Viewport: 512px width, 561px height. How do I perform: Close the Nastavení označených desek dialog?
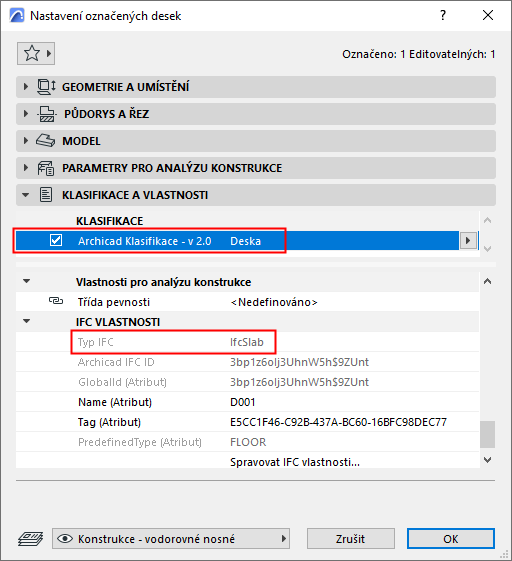point(488,15)
